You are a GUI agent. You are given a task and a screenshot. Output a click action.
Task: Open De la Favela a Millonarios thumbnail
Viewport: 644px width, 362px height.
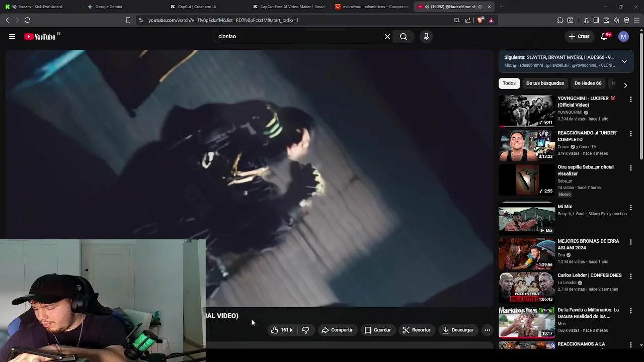click(526, 322)
